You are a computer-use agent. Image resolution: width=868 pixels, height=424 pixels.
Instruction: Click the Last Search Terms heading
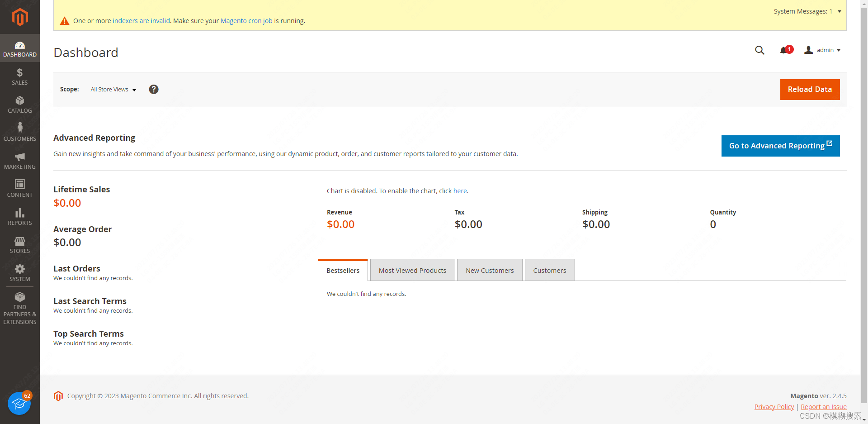(x=90, y=301)
